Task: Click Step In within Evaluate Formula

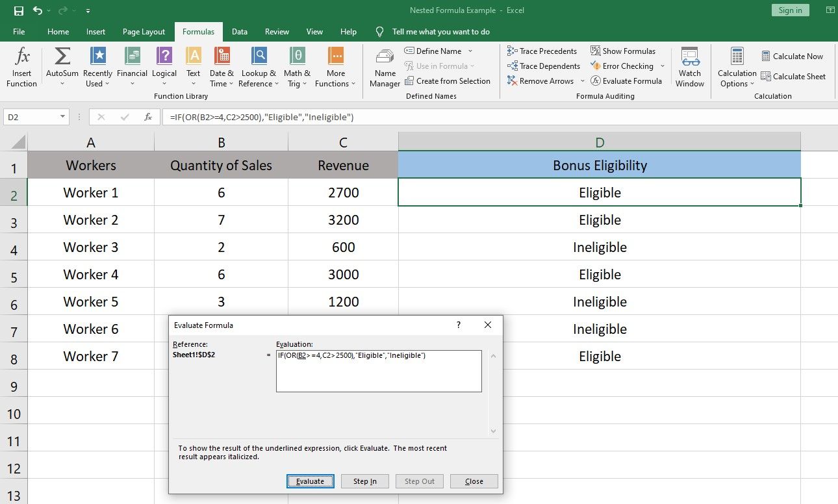Action: coord(364,481)
